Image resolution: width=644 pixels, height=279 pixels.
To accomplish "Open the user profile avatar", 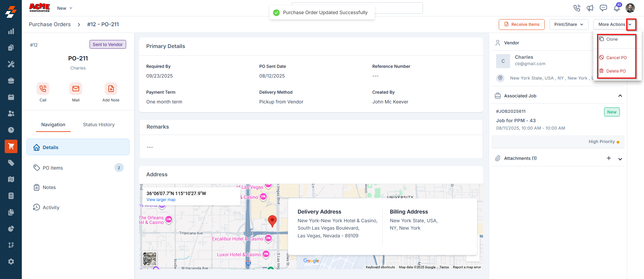I will [630, 8].
